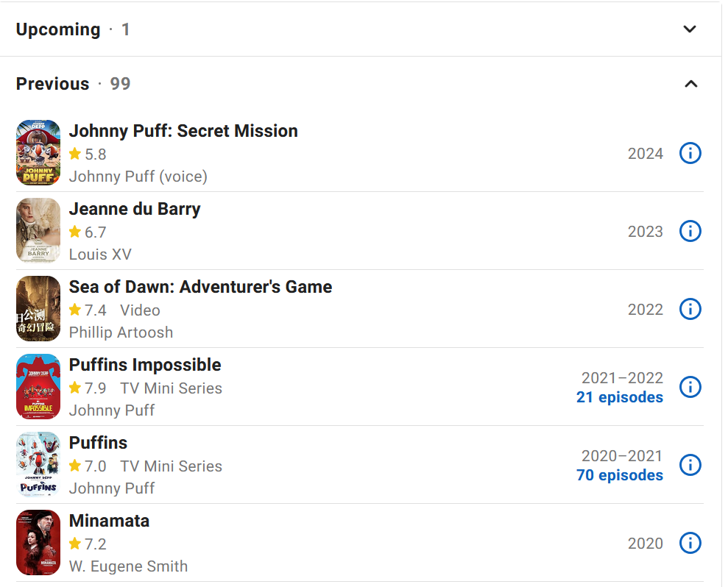Click the Puffins series poster thumbnail
Image resolution: width=728 pixels, height=587 pixels.
coord(38,465)
